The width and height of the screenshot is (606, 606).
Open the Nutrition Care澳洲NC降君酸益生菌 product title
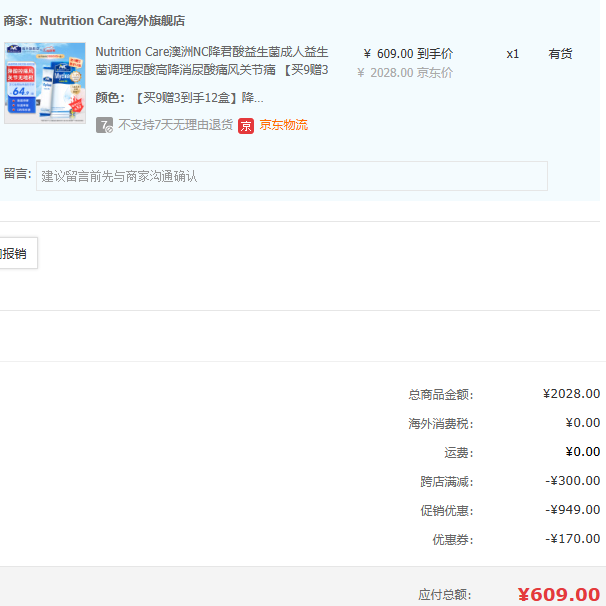tap(212, 61)
